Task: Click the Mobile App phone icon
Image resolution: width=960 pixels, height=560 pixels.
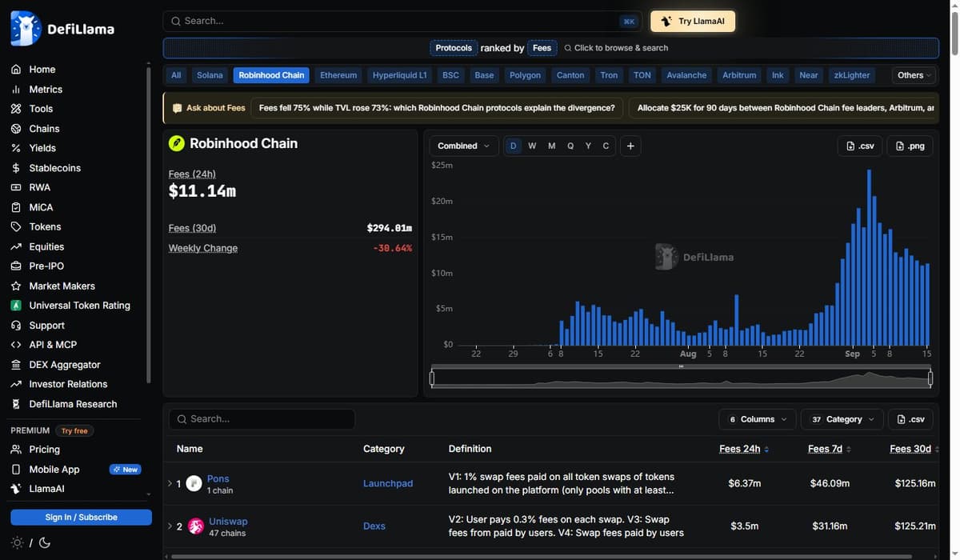Action: [x=16, y=470]
